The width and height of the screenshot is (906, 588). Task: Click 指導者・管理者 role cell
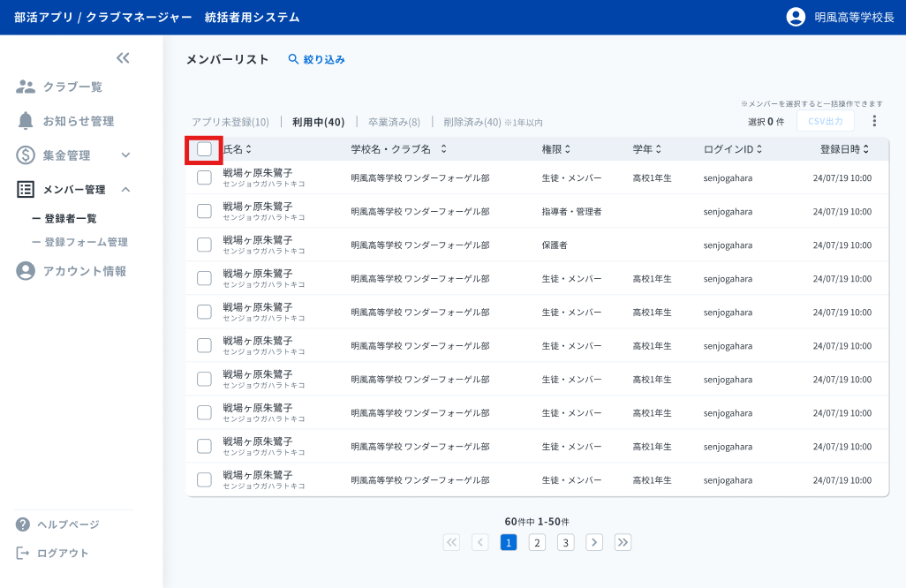[x=571, y=211]
